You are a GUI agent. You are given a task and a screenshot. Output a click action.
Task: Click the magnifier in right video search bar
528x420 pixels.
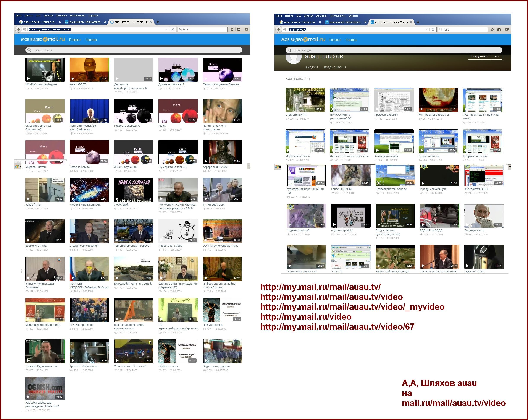(289, 50)
